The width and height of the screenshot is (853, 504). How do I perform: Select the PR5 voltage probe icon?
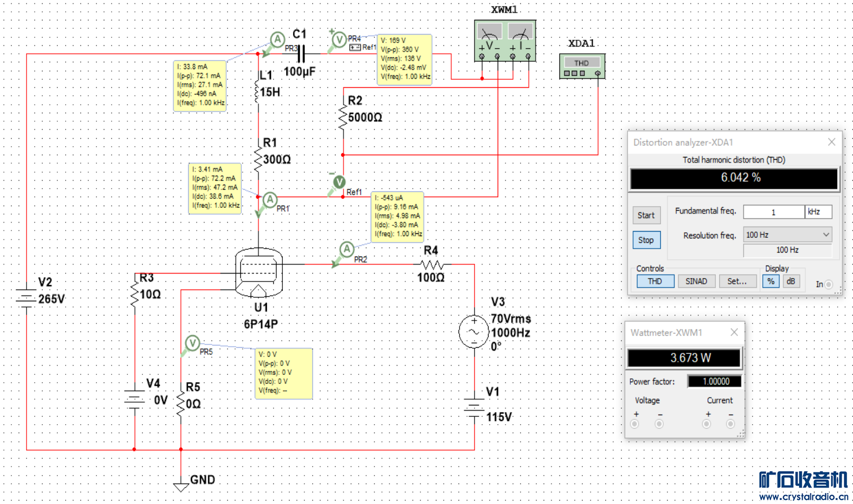click(x=192, y=343)
